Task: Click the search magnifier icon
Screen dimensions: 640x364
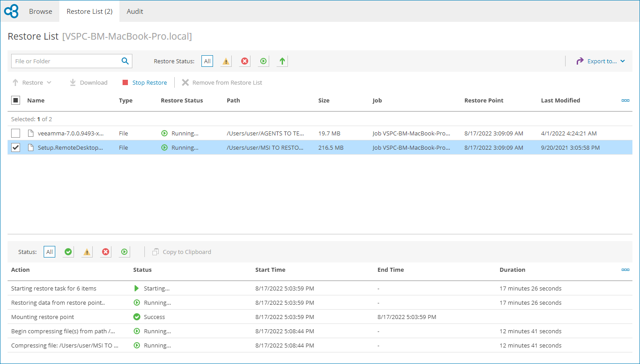Action: pyautogui.click(x=125, y=61)
